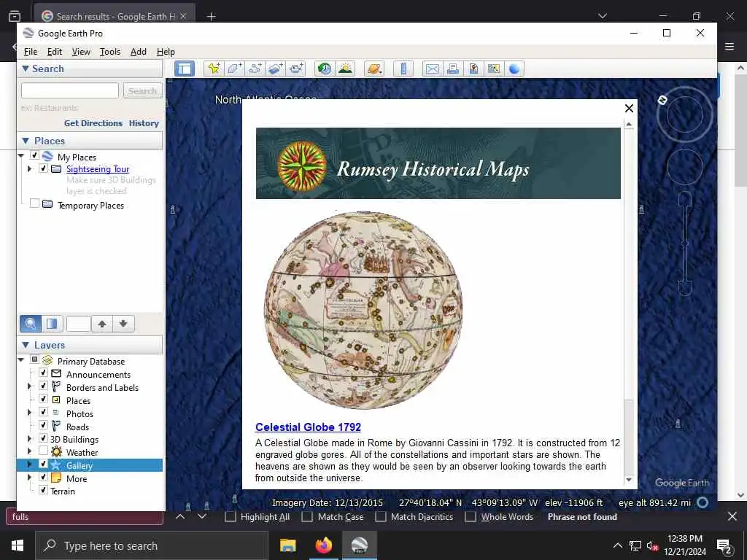Close the Rumsey Historical Maps balloon

[x=629, y=109]
